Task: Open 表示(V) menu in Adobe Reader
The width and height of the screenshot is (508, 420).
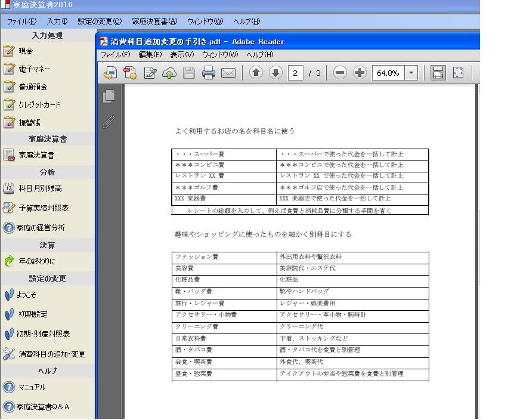Action: tap(181, 55)
